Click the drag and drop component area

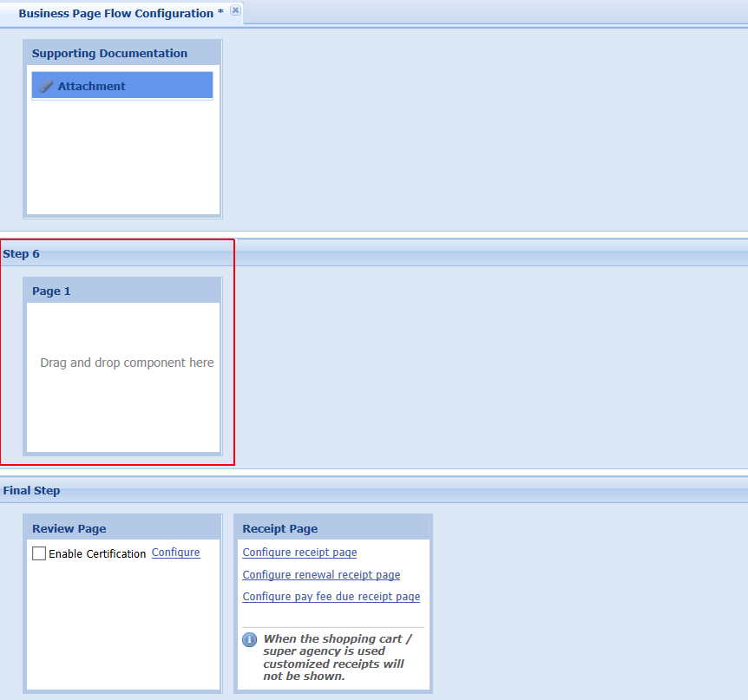(127, 363)
